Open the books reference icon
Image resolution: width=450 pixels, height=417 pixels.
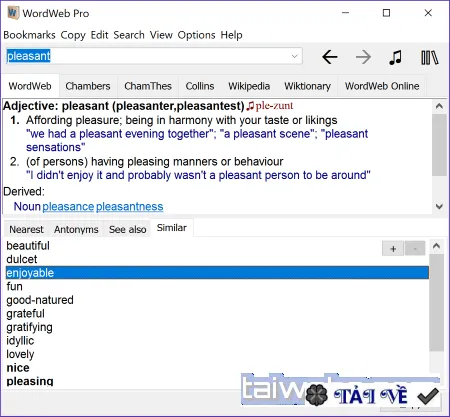(x=430, y=57)
